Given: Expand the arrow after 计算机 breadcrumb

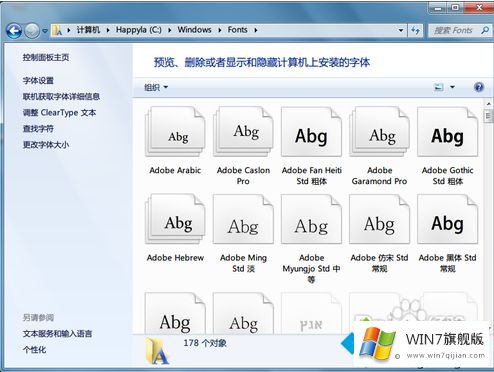Looking at the screenshot, I should point(108,30).
